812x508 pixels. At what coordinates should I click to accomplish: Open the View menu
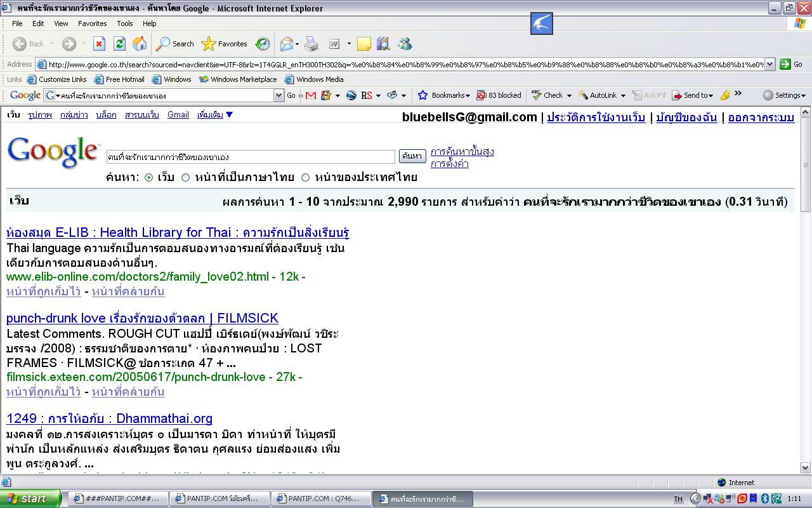61,23
